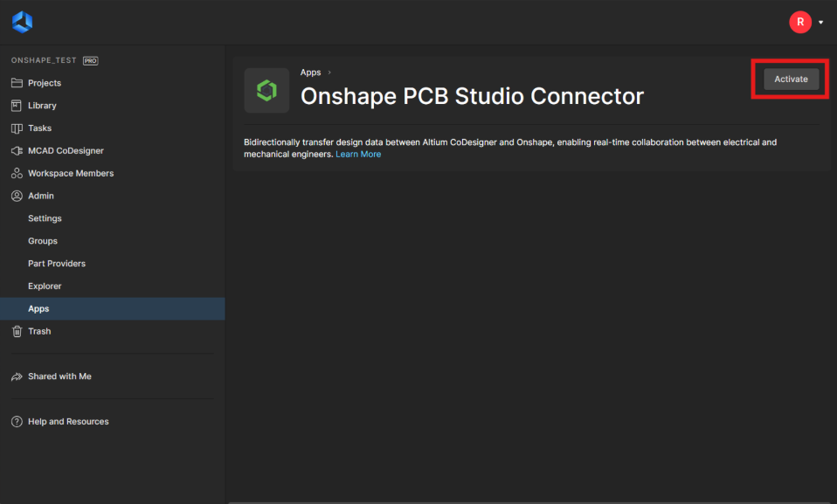This screenshot has height=504, width=837.
Task: Go to Library section
Action: point(42,105)
